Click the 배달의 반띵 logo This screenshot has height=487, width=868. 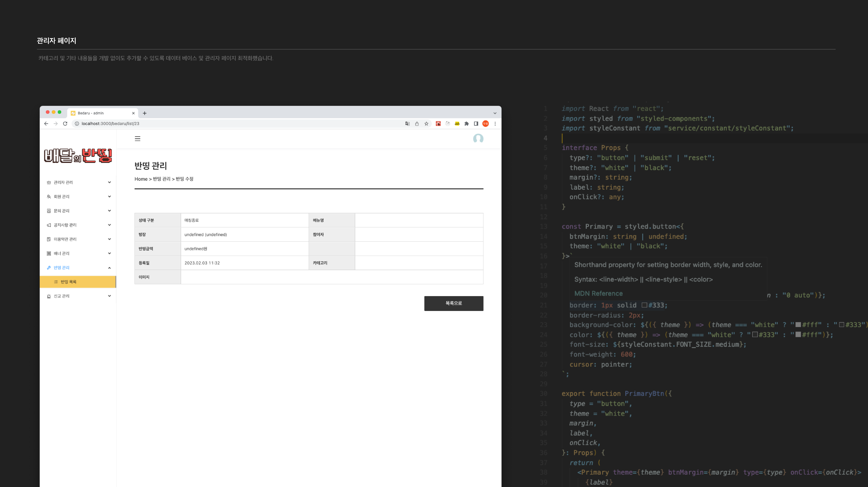78,155
